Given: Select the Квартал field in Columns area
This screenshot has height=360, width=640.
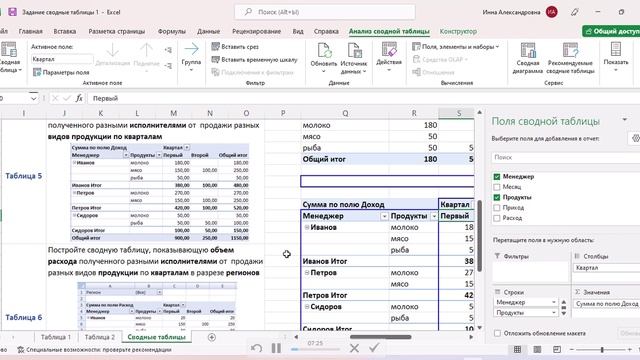Looking at the screenshot, I should (x=606, y=268).
